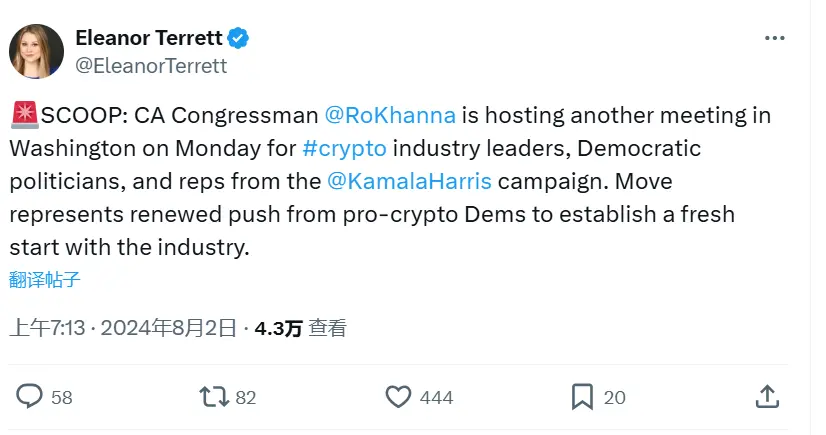Click the reply speech bubble icon

pos(31,396)
